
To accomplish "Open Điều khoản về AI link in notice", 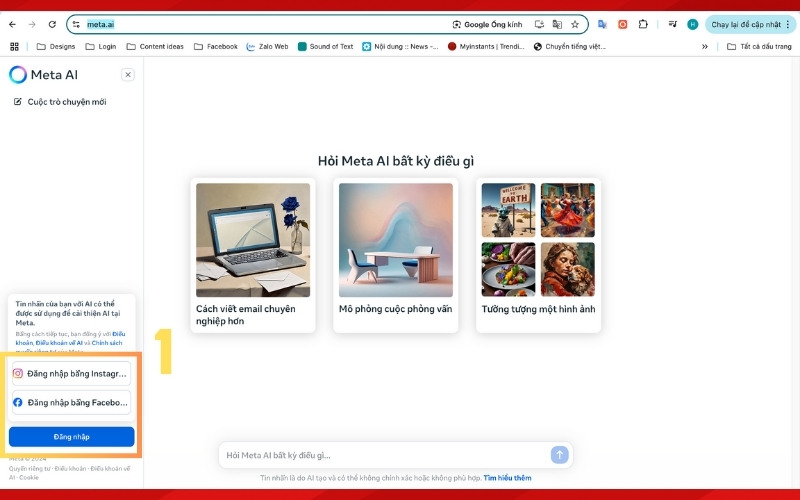I will click(x=59, y=343).
